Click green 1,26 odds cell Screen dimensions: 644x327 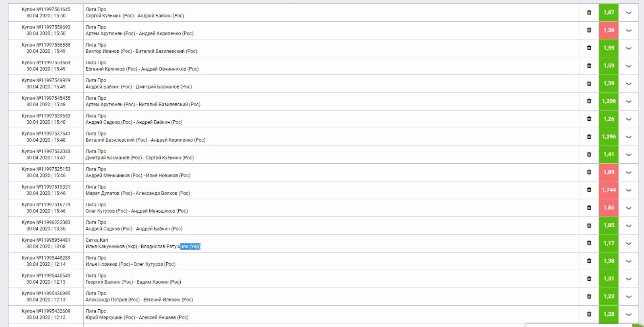click(609, 119)
